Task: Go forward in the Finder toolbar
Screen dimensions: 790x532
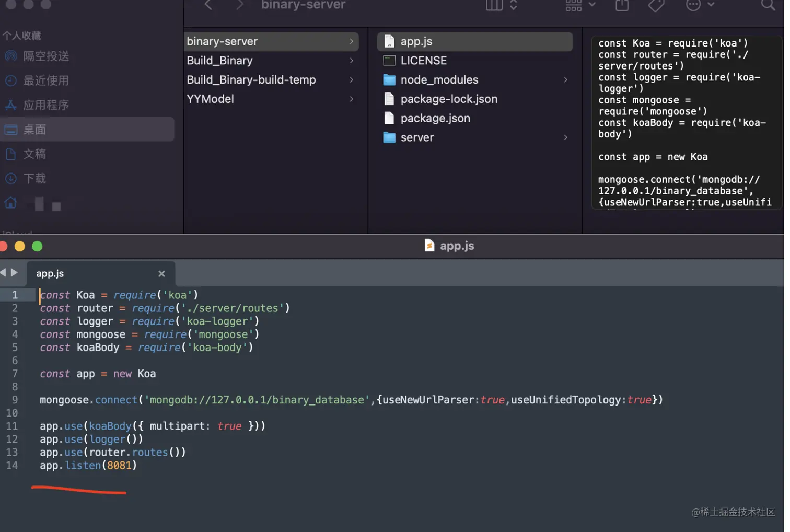Action: pos(239,5)
